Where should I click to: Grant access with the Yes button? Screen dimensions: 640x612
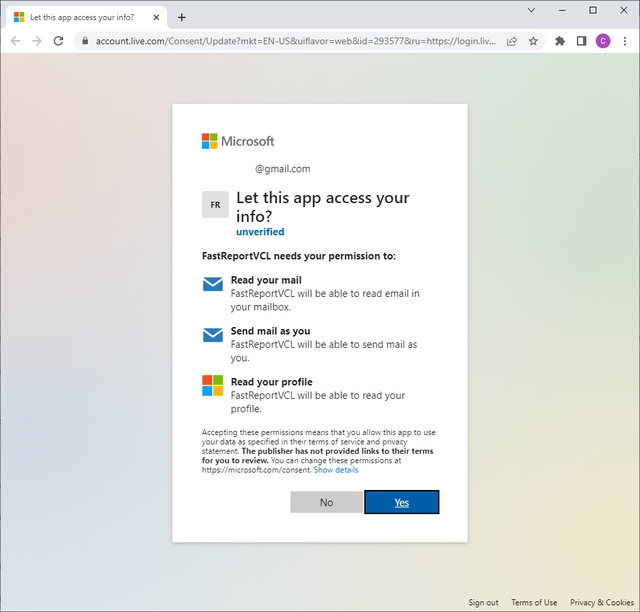(402, 502)
